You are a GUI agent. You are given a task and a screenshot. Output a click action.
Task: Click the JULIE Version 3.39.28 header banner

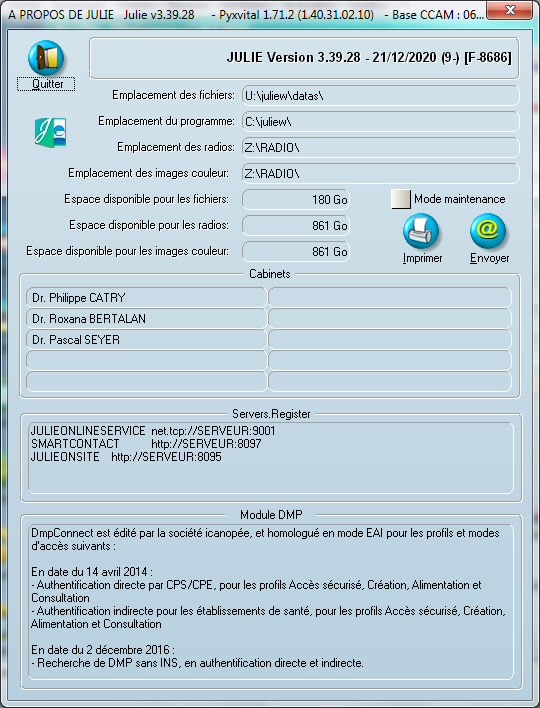pos(304,58)
